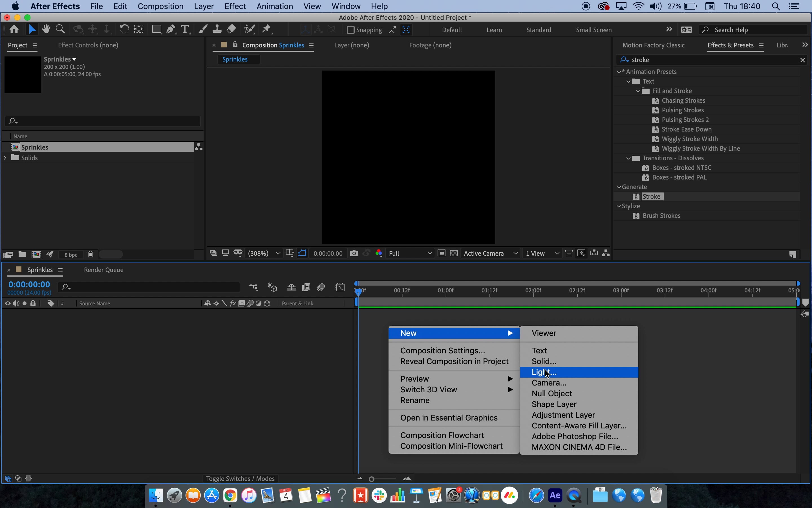Open the magnification (308%) dropdown
Viewport: 812px width, 508px height.
264,253
